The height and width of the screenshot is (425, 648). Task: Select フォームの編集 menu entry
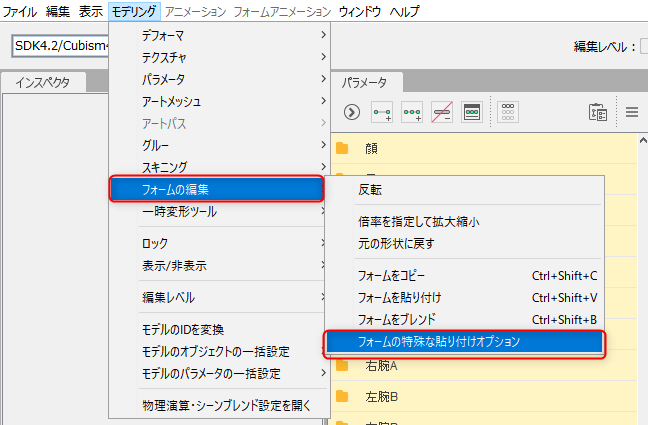(217, 189)
